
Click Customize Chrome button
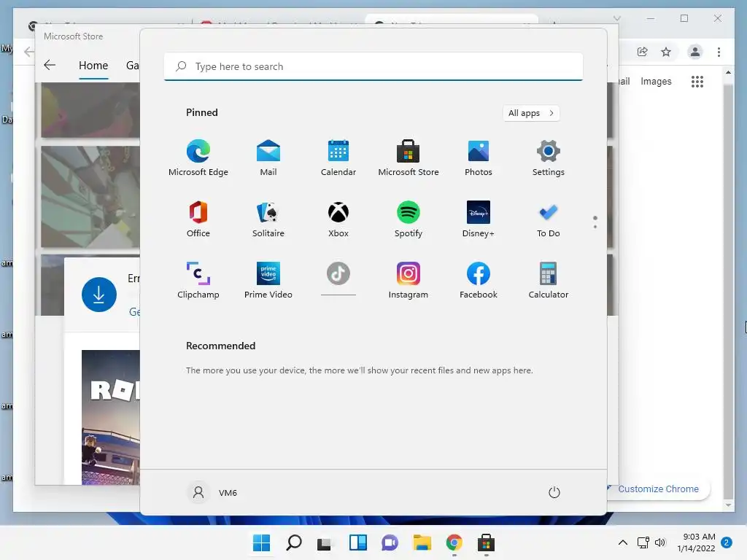659,489
